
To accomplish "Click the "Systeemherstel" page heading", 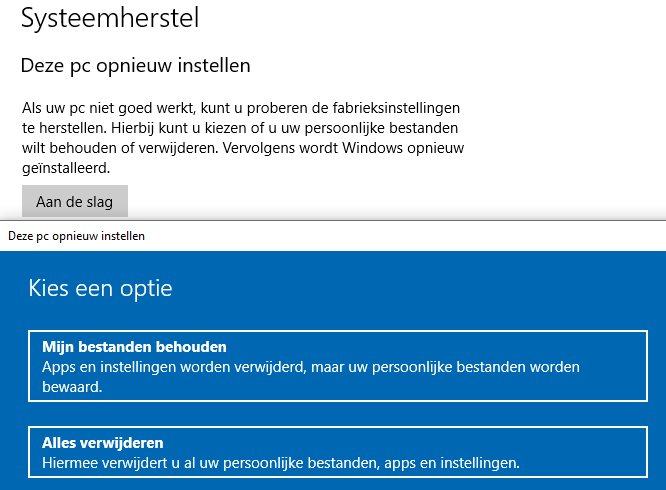I will click(110, 17).
